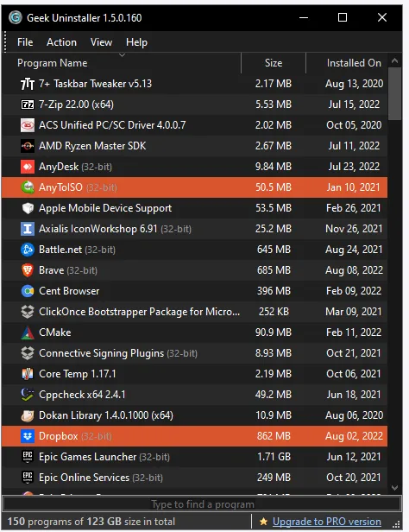This screenshot has width=409, height=532.
Task: Open the File menu
Action: [25, 42]
